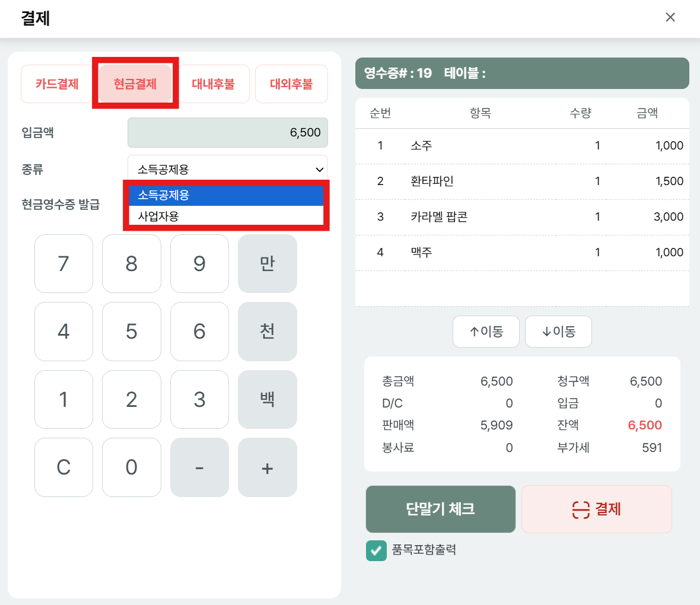Screen dimensions: 700x605
Task: Clear the amount with C key
Action: click(x=63, y=467)
